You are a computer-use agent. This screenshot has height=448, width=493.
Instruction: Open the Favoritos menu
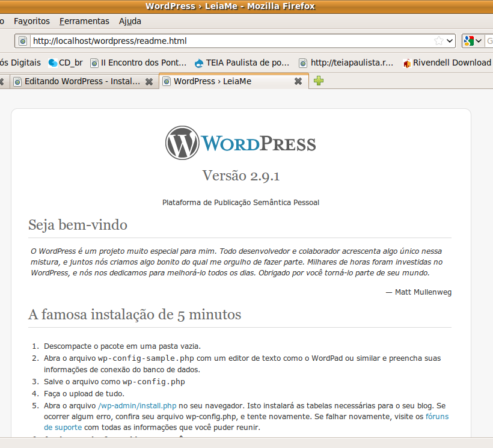point(32,21)
